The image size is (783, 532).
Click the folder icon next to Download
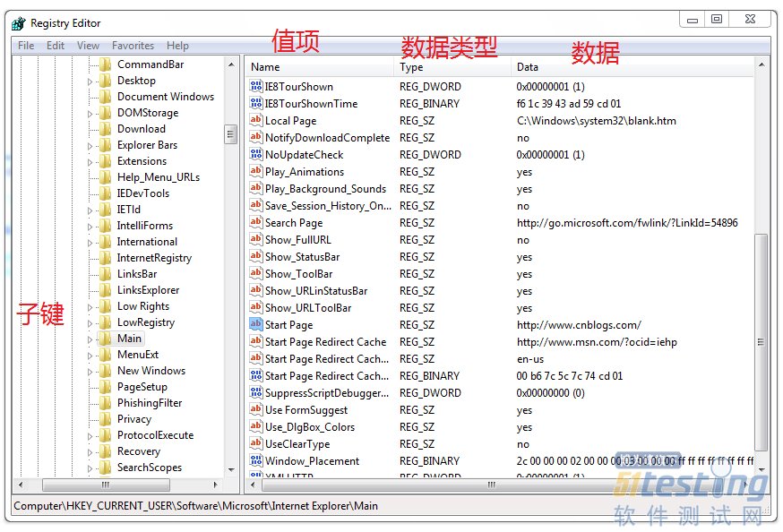click(105, 129)
